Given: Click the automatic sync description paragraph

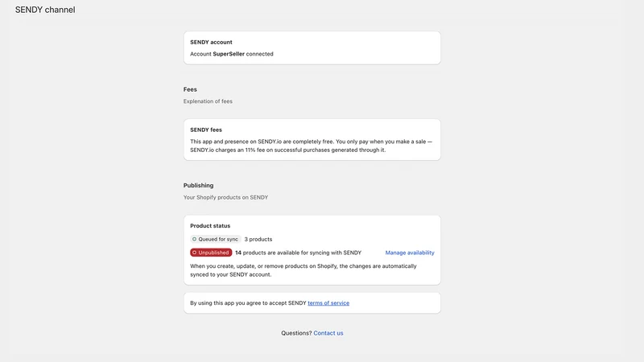Looking at the screenshot, I should (303, 270).
